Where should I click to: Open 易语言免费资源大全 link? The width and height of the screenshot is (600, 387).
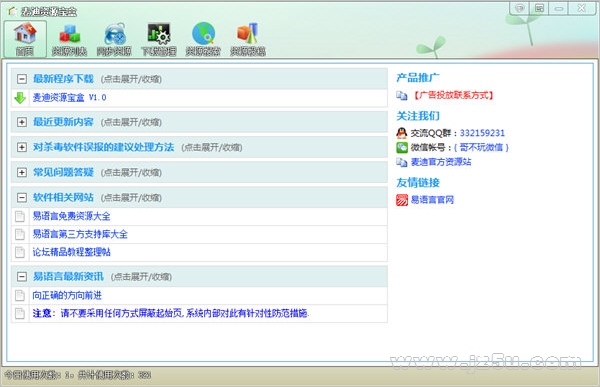[71, 216]
